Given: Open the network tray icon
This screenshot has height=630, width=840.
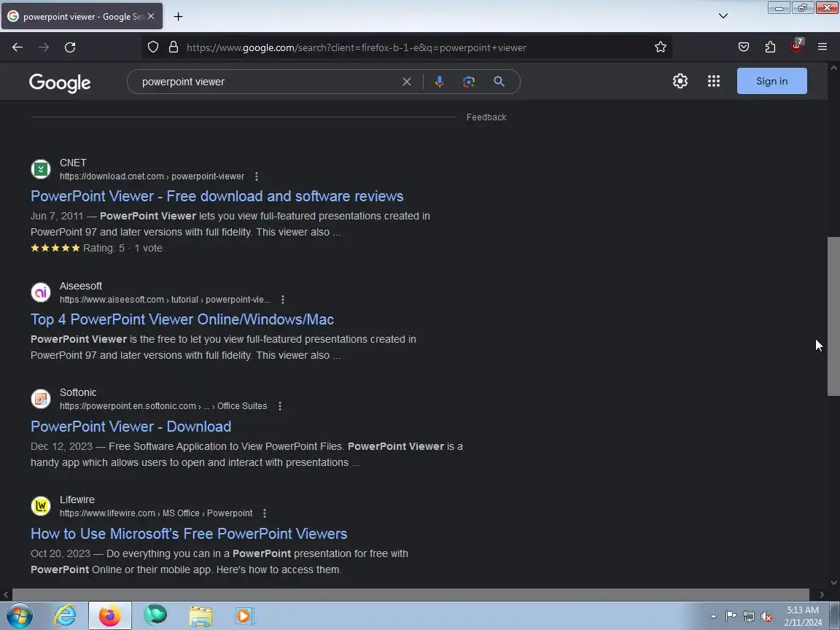Looking at the screenshot, I should (749, 617).
